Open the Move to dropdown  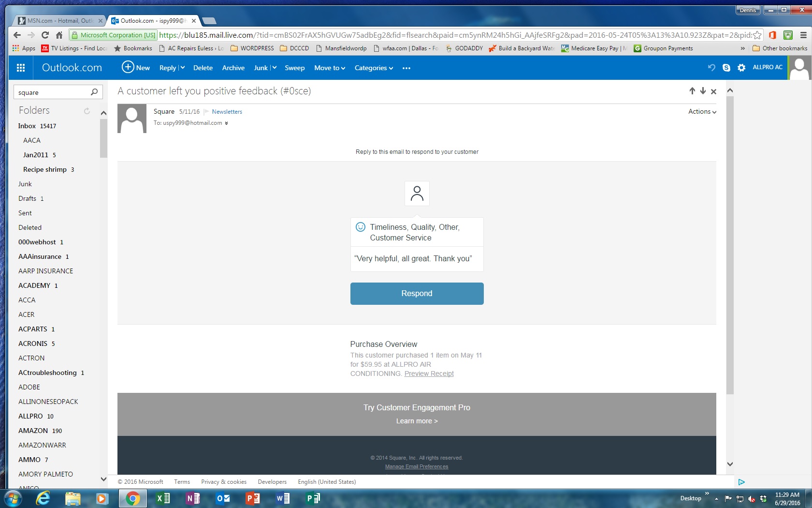(330, 68)
